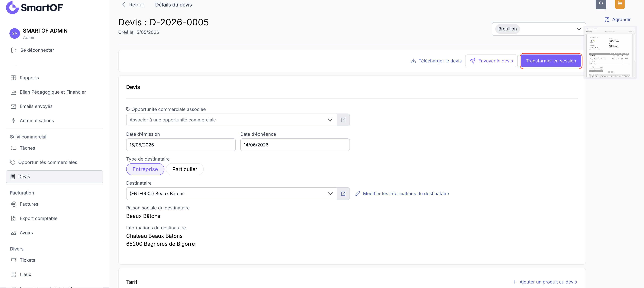Click the plus icon for Ajouter un produit
The height and width of the screenshot is (288, 644).
point(514,282)
